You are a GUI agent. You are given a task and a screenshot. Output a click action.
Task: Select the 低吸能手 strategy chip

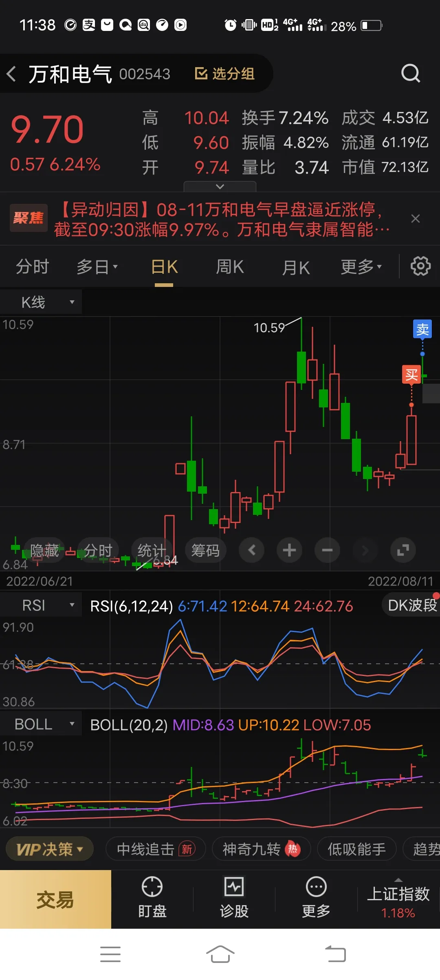356,849
